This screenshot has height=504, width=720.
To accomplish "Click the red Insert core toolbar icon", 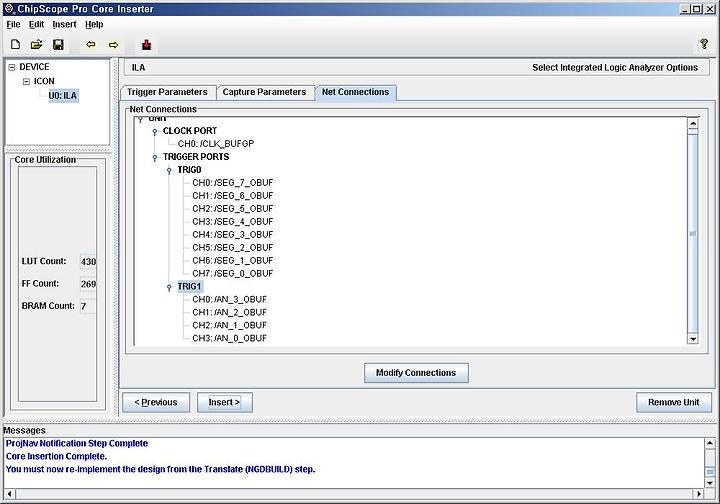I will click(x=146, y=45).
